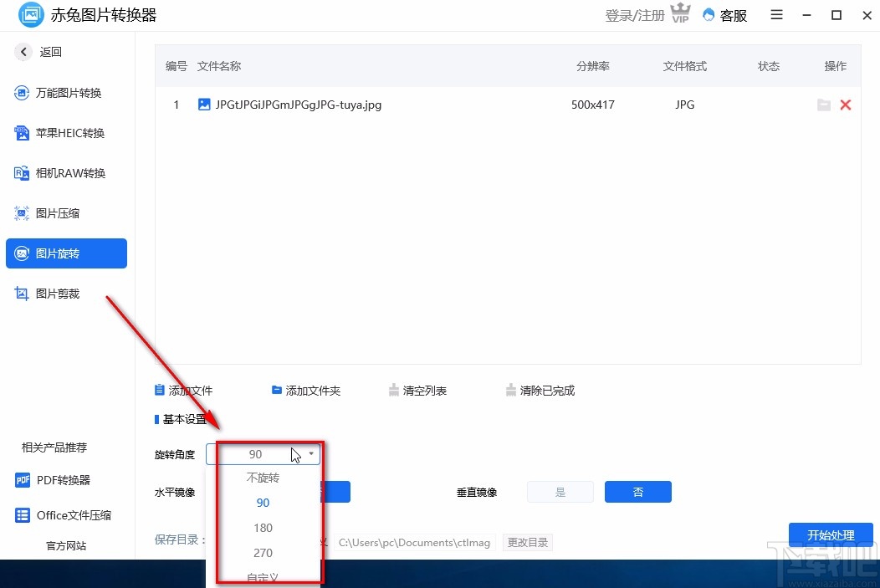The image size is (880, 588).
Task: Open the 万能图片转换 tool
Action: click(64, 93)
